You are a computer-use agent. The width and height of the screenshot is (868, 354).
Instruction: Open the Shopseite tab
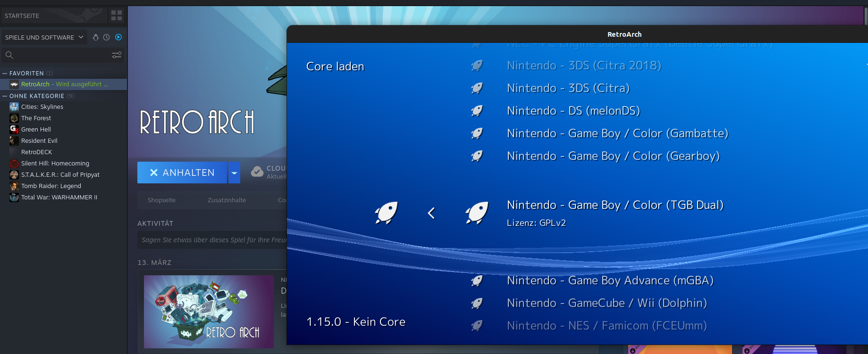tap(161, 200)
